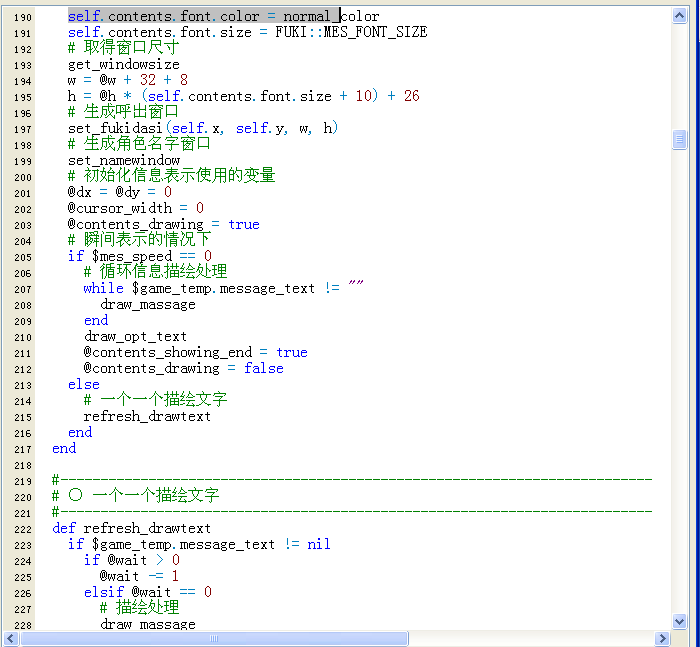Screen dimensions: 700x647
Task: Click 'set_namewindow' on line 199
Action: pos(124,160)
